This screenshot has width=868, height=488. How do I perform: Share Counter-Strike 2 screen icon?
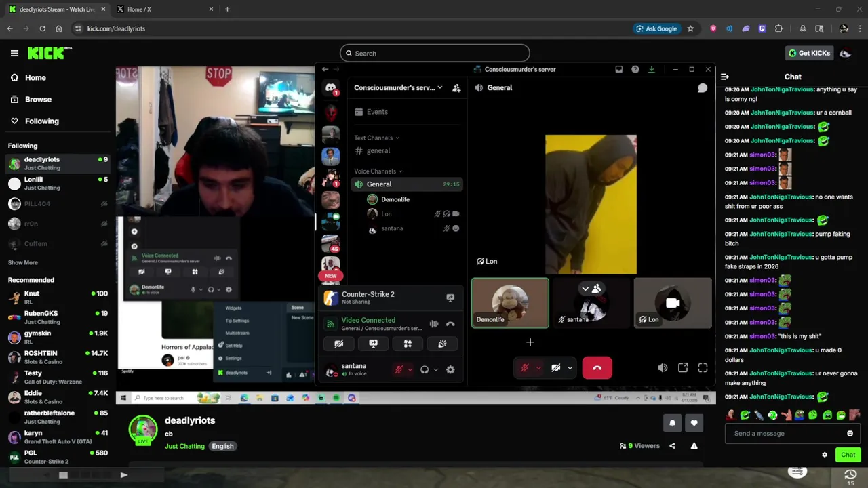click(x=450, y=298)
